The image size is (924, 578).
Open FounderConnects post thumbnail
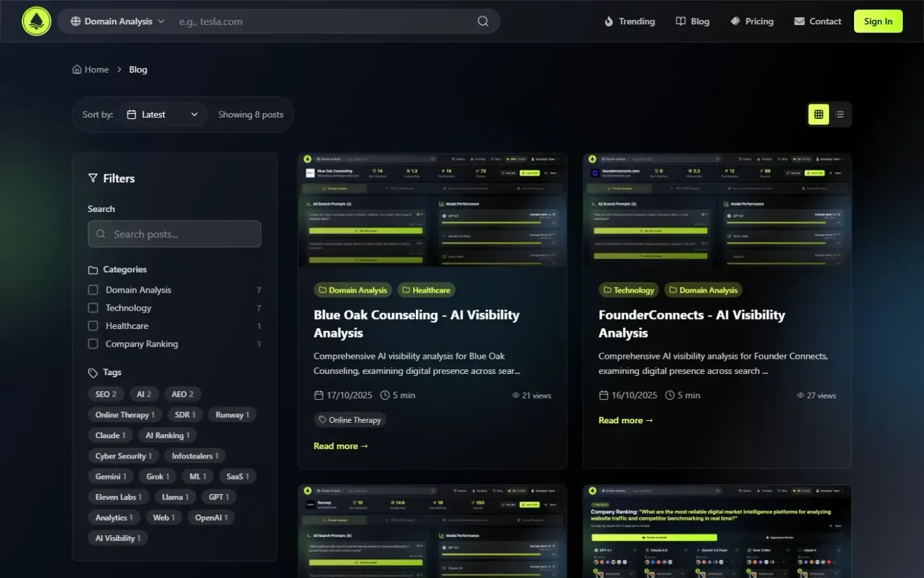coord(717,210)
